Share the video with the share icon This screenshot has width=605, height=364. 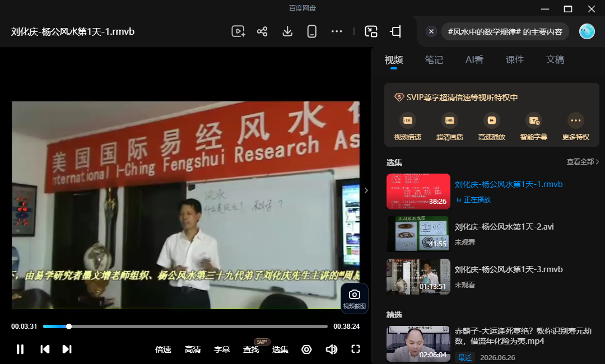coord(262,31)
